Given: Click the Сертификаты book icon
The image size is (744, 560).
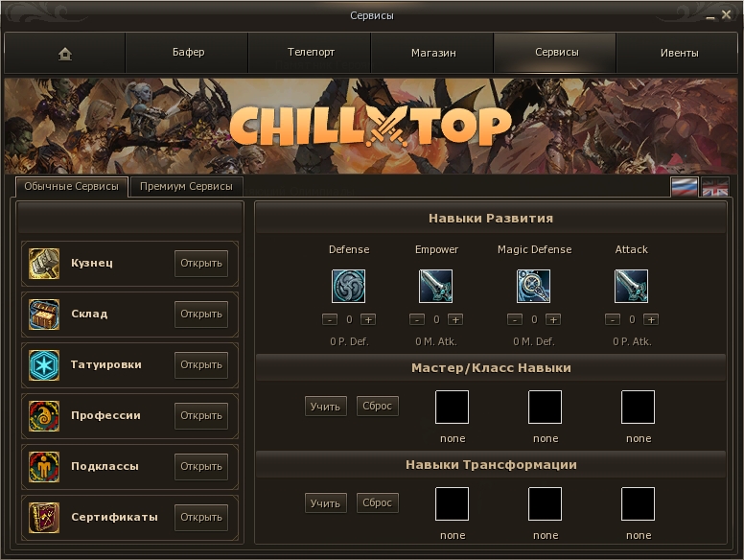Looking at the screenshot, I should [44, 518].
